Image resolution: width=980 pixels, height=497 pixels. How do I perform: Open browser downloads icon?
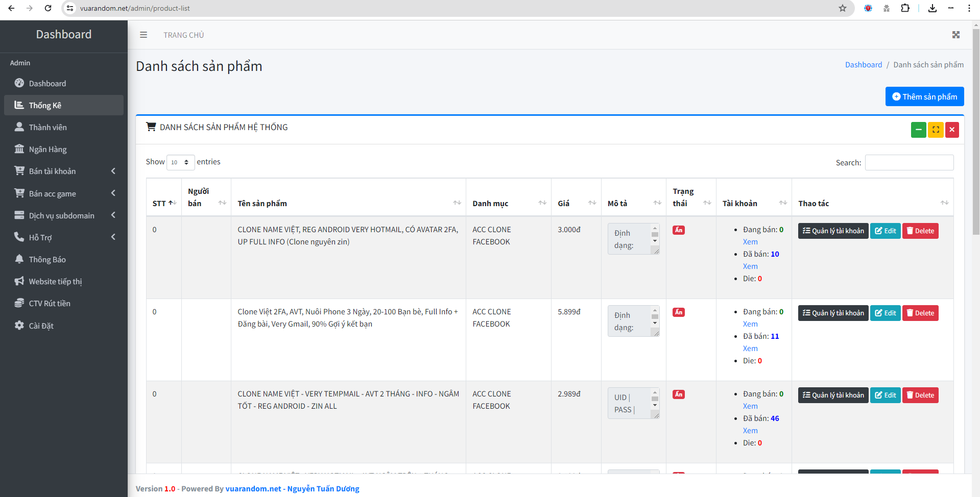pos(933,8)
